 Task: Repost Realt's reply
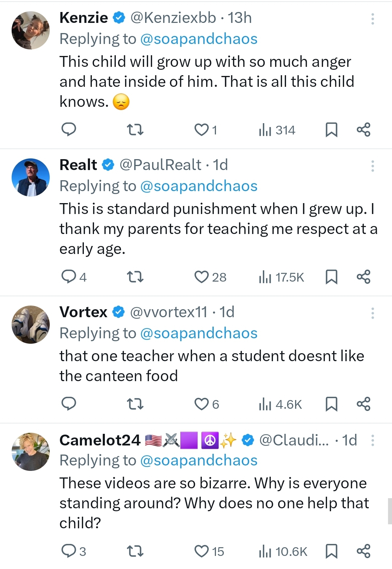click(136, 277)
